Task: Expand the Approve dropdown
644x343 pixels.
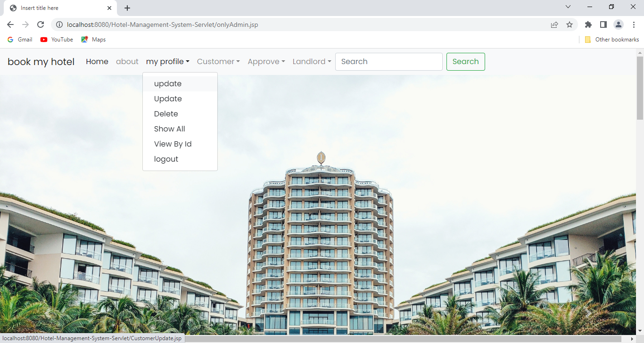Action: 266,62
